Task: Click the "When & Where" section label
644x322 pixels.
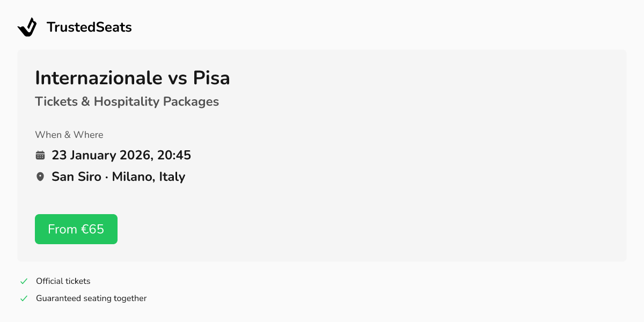Action: pos(69,135)
